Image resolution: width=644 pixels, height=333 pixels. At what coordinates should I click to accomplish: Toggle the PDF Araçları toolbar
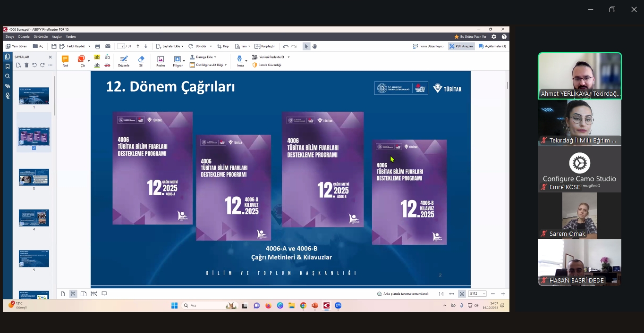click(x=461, y=46)
